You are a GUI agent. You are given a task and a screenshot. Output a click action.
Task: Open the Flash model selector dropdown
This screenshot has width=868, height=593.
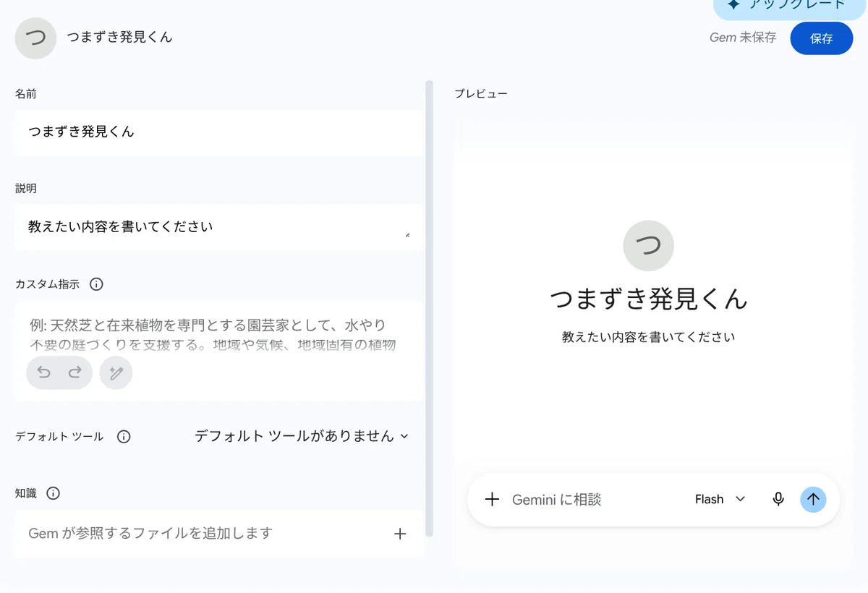720,499
